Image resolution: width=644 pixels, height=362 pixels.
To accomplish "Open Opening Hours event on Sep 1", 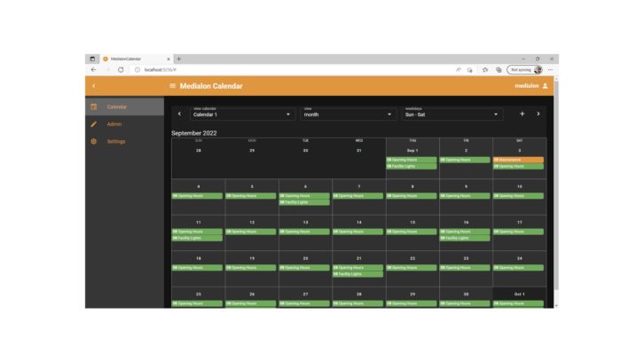I will (411, 160).
